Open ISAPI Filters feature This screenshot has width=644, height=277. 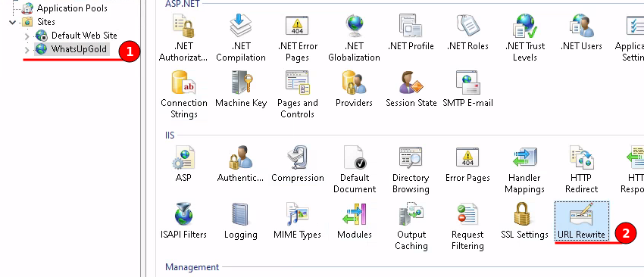tap(183, 221)
